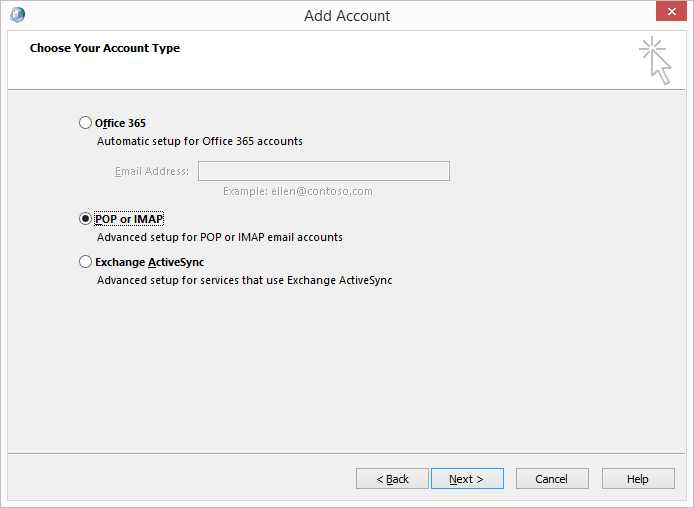The height and width of the screenshot is (508, 694).
Task: Click 'Automatic setup for Office 365 accounts' text
Action: coord(200,141)
